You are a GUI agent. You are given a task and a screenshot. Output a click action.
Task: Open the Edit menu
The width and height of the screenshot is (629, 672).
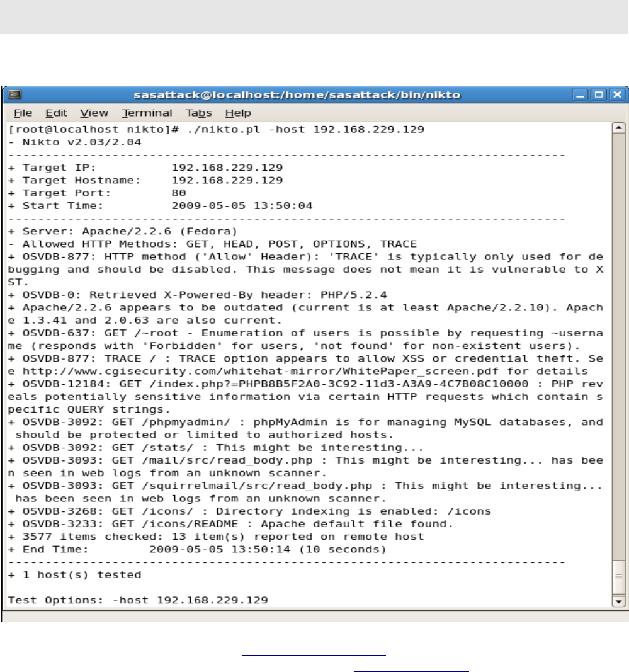(x=56, y=113)
